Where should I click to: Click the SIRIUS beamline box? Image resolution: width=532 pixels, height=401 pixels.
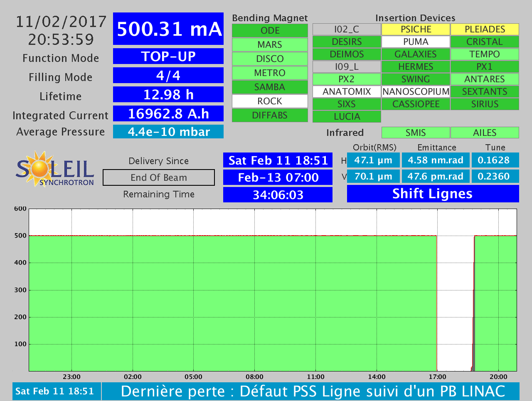click(485, 104)
